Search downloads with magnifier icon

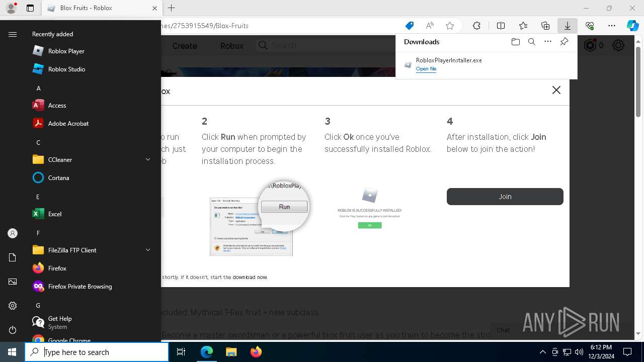tap(531, 42)
